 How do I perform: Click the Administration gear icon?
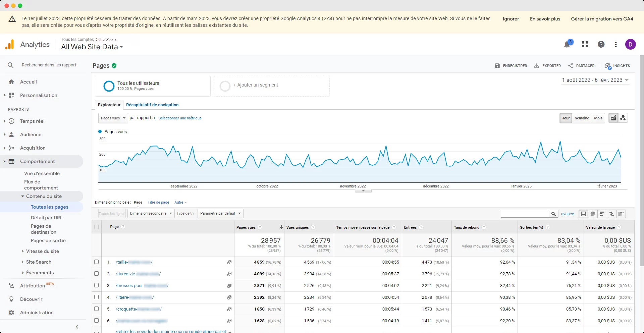click(11, 313)
